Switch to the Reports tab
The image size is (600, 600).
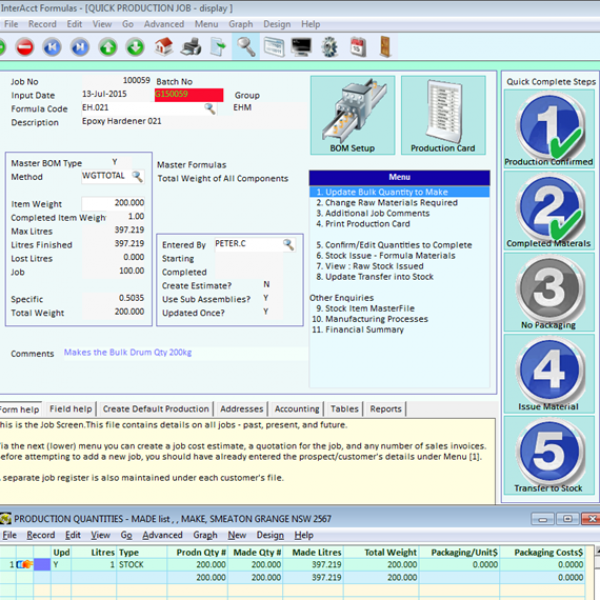pos(386,409)
